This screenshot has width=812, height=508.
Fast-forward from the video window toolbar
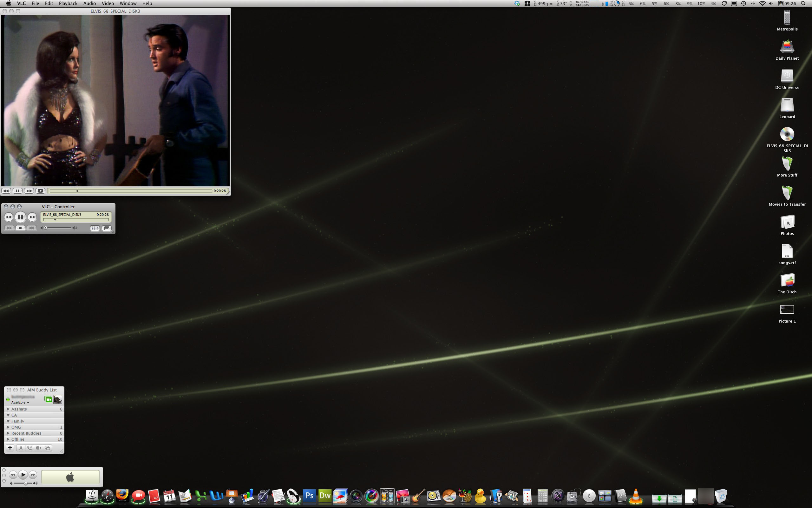point(29,191)
